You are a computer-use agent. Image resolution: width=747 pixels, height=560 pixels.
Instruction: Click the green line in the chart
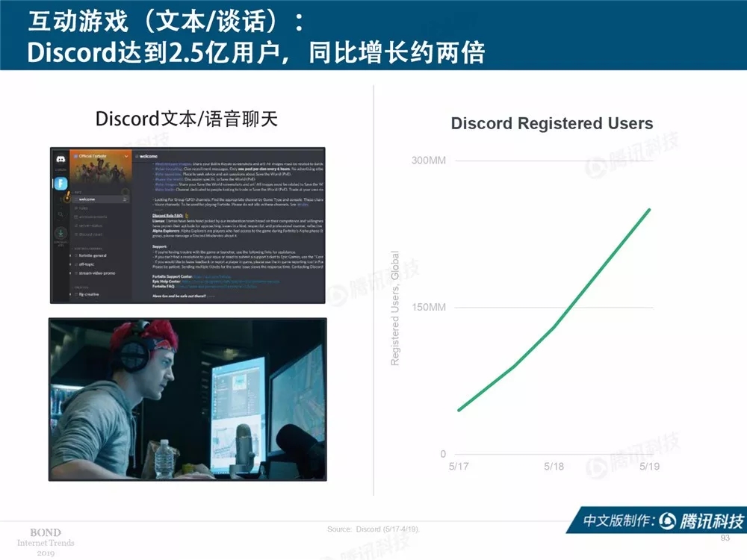[x=554, y=325]
